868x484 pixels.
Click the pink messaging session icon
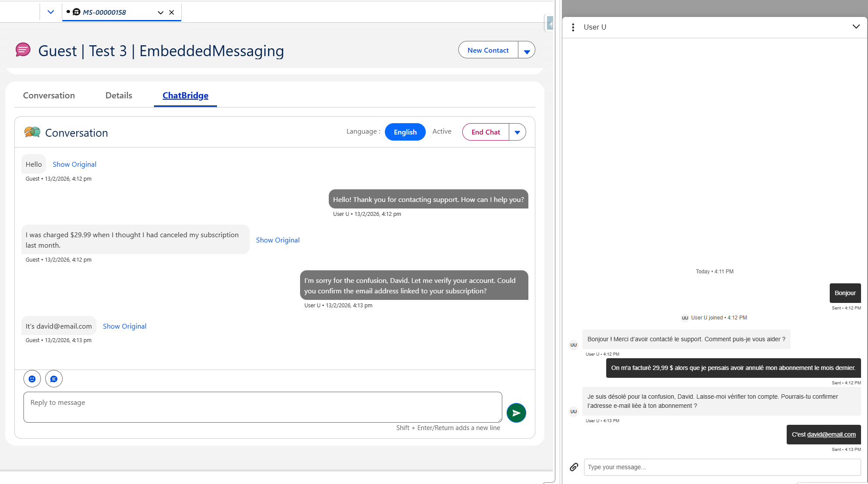[x=23, y=50]
